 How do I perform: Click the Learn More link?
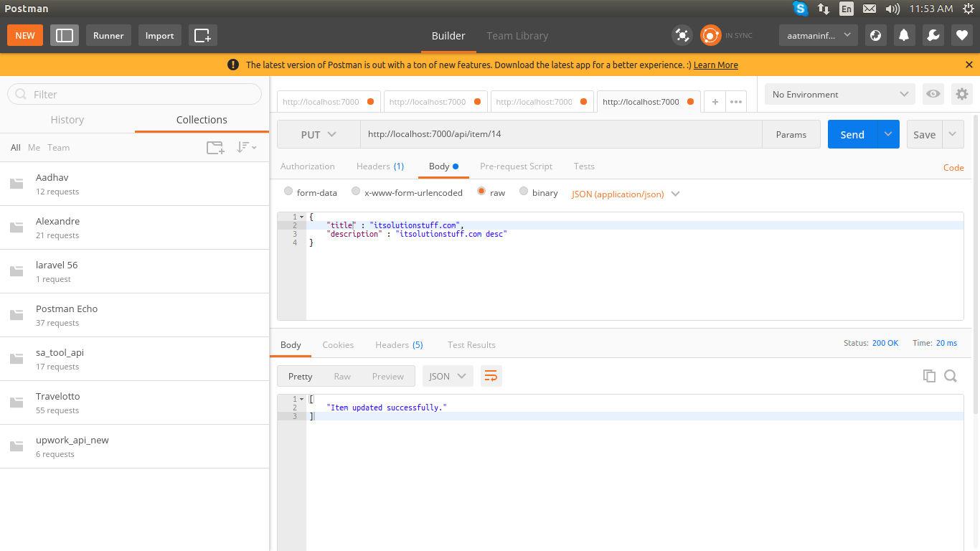coord(715,65)
